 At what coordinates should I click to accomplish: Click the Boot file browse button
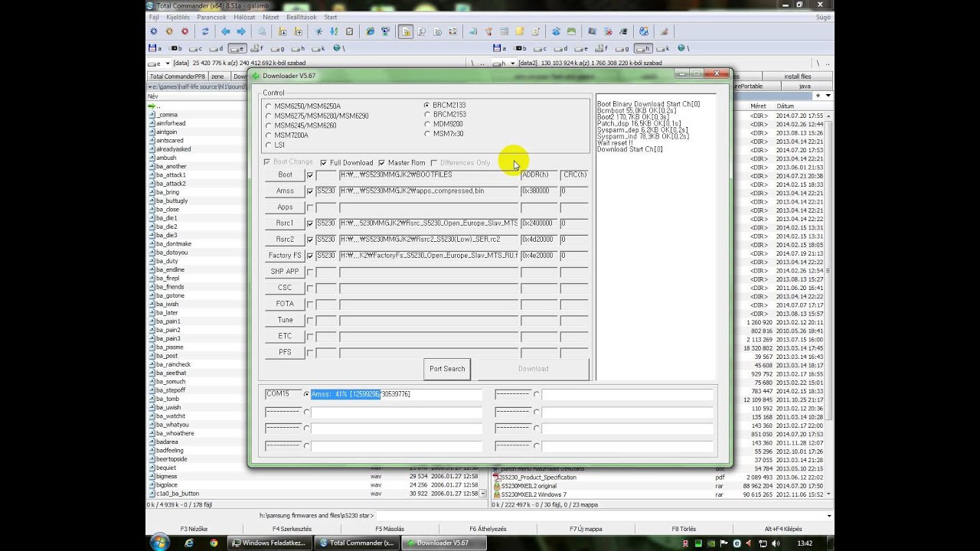coord(285,174)
